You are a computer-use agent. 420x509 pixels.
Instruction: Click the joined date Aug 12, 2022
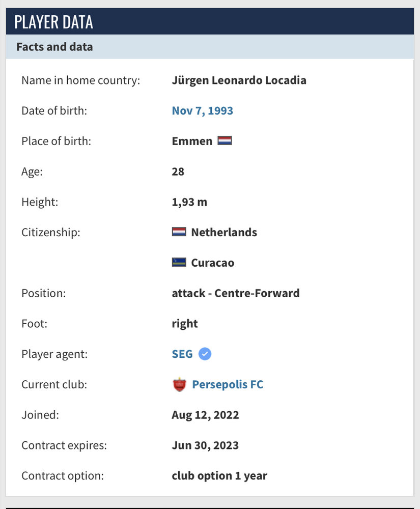205,415
